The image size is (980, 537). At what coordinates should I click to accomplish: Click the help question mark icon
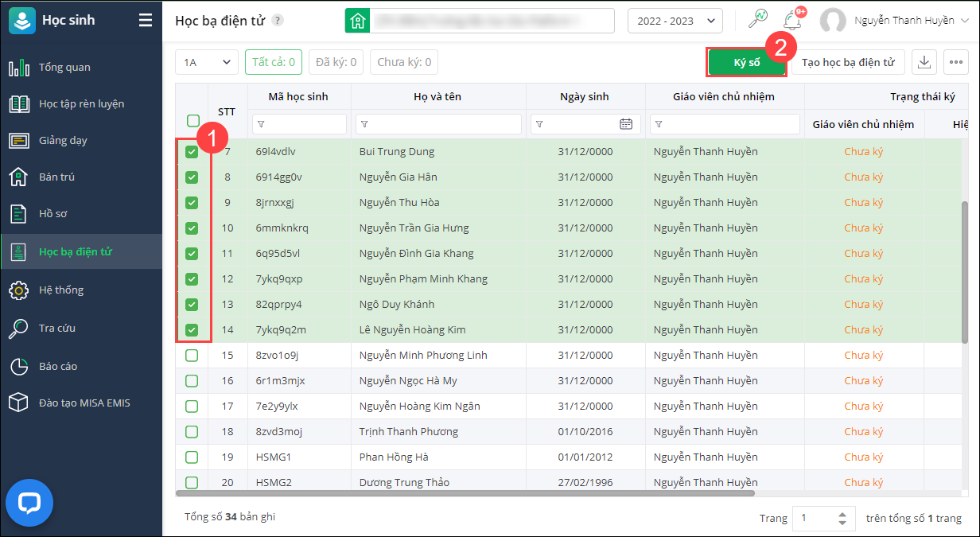click(x=277, y=21)
